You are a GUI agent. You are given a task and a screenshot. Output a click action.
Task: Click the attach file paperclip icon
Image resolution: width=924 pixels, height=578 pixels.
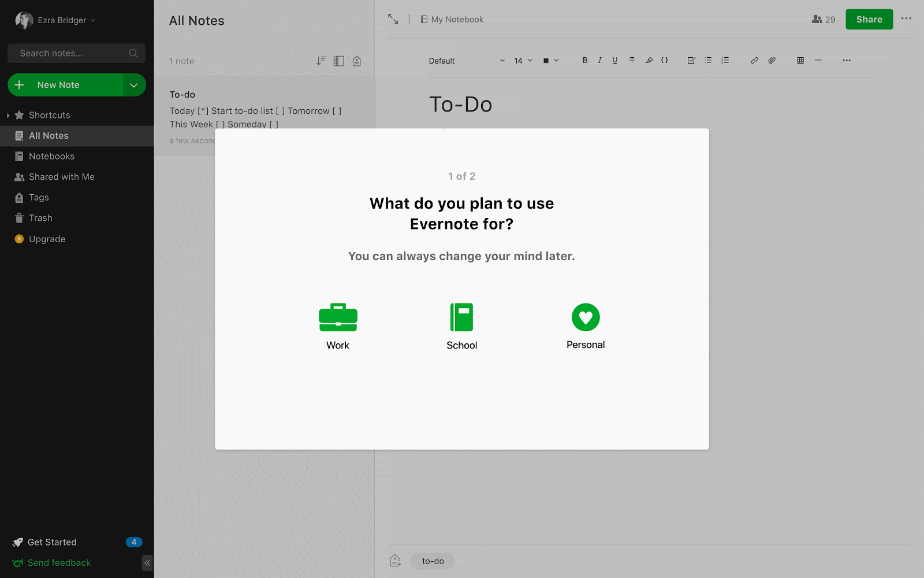click(772, 60)
